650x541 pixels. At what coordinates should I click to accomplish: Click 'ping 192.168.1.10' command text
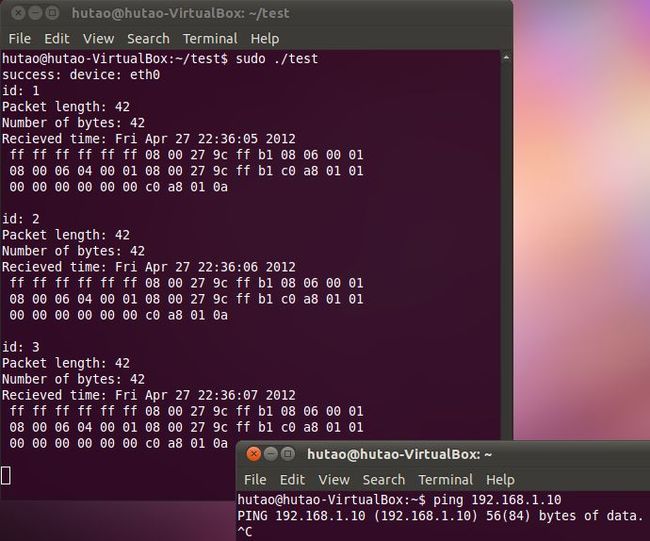497,500
